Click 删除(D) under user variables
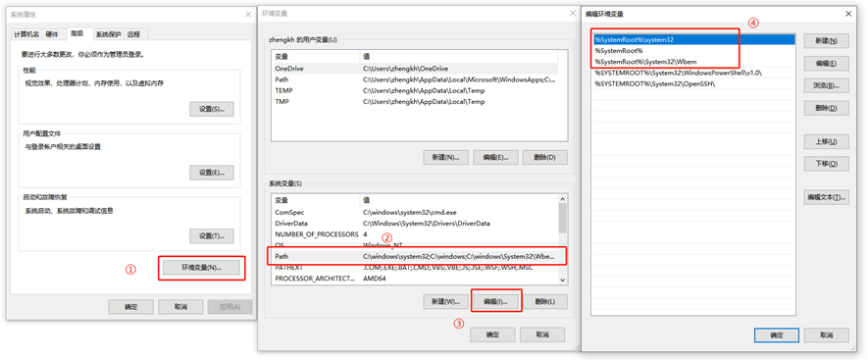 click(545, 157)
